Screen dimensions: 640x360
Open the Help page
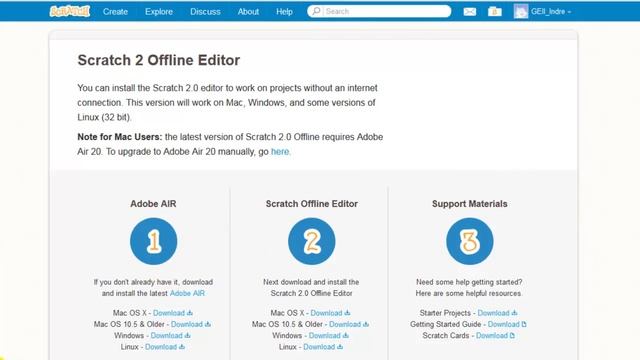click(284, 12)
